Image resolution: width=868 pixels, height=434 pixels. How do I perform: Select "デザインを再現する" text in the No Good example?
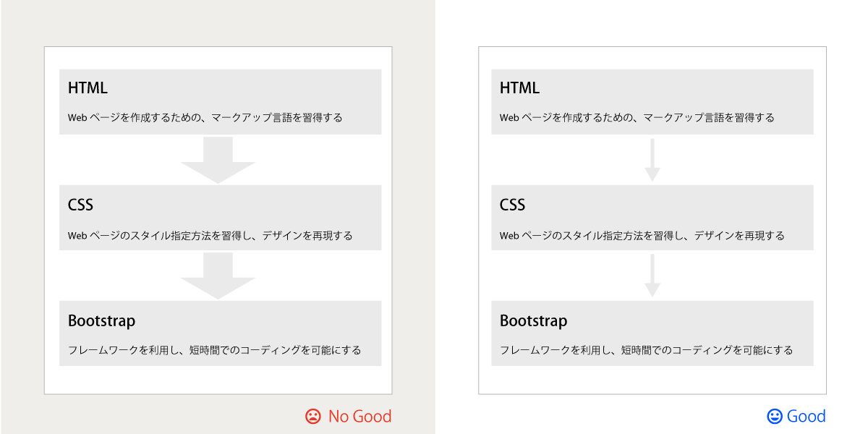tap(307, 235)
